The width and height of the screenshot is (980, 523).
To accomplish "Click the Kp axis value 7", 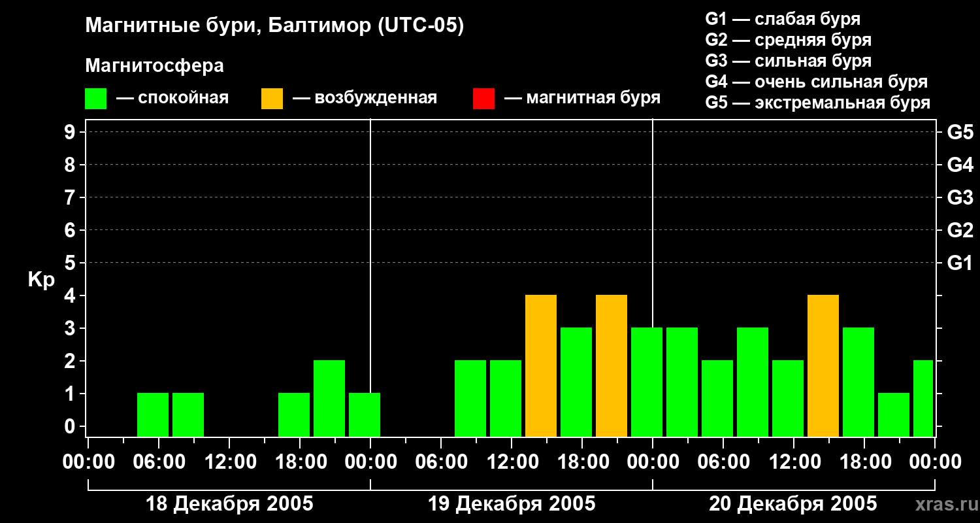I will click(71, 197).
